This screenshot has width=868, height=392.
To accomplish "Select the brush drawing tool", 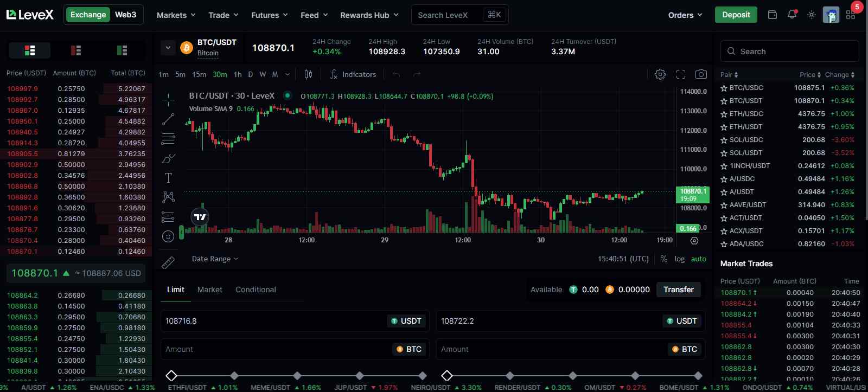I will pyautogui.click(x=168, y=158).
